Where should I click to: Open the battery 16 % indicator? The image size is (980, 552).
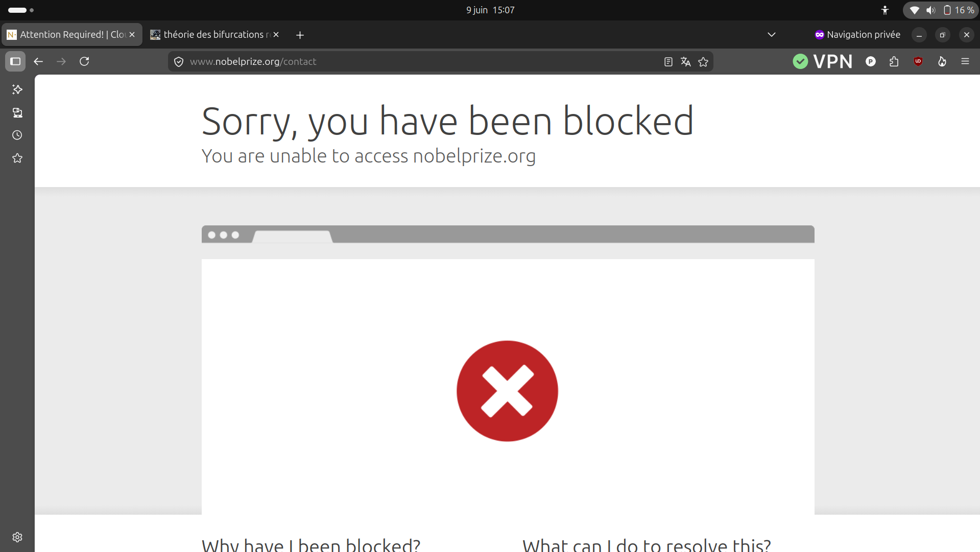tap(959, 10)
